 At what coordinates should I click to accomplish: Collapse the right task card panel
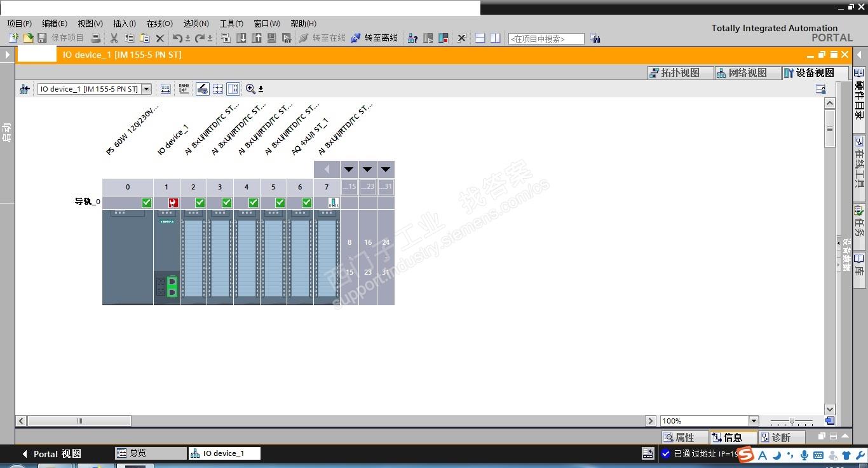(x=860, y=55)
